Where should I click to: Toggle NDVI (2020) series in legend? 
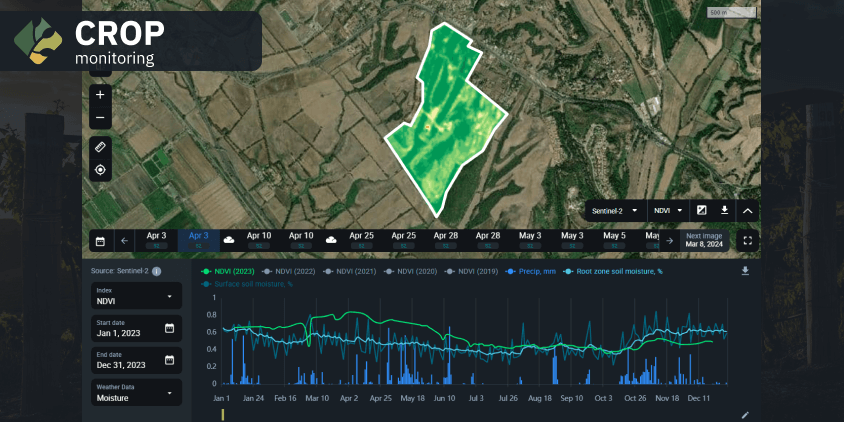[x=412, y=271]
